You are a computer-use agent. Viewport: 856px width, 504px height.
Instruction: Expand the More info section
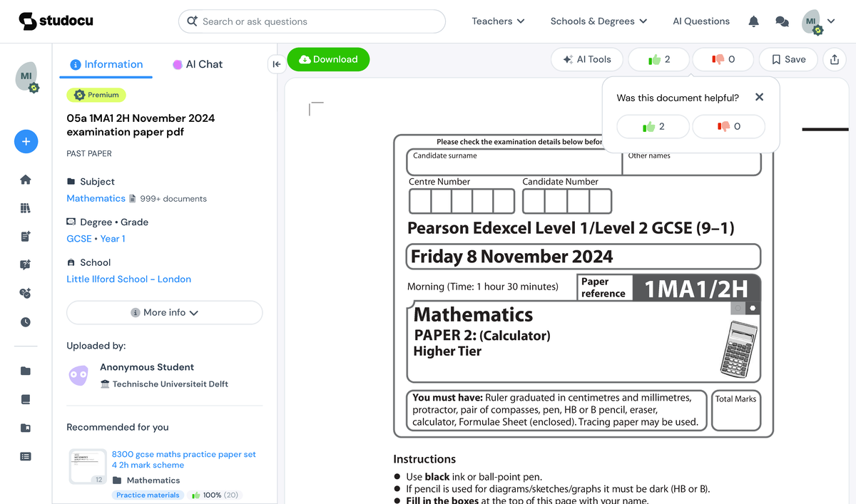coord(164,312)
